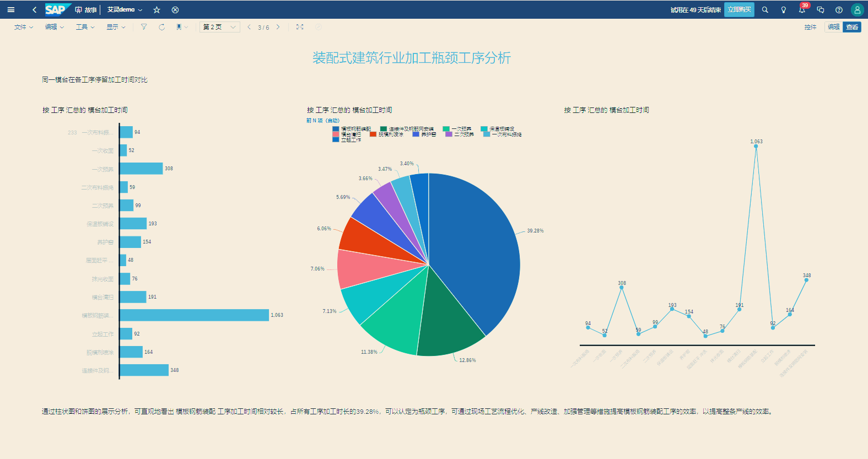Toggle the 控件 controls panel

coord(810,27)
